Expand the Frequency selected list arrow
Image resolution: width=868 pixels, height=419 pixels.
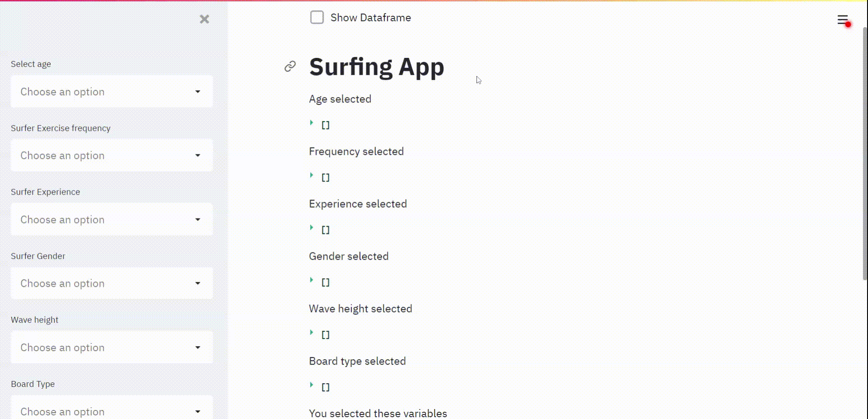(311, 175)
